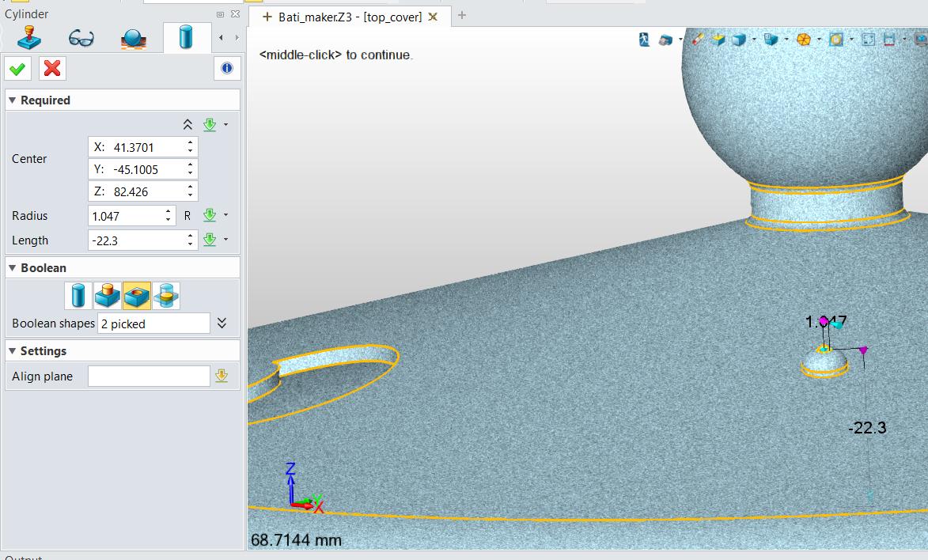Image resolution: width=928 pixels, height=560 pixels.
Task: Expand Boolean shapes list double chevron
Action: point(222,324)
